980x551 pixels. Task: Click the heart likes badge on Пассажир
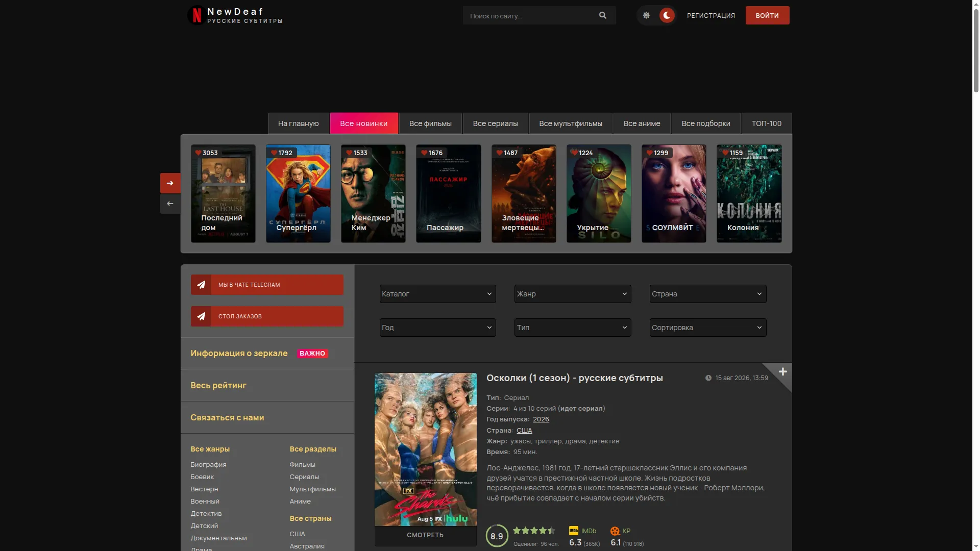coord(432,153)
